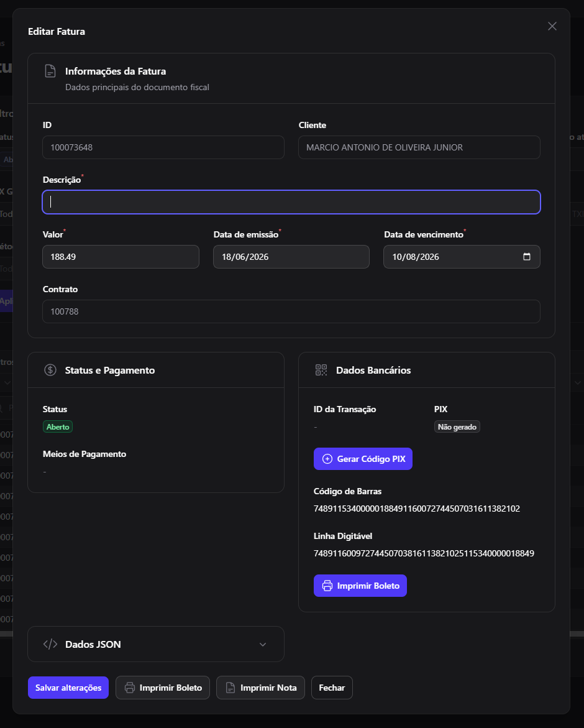Click the dollar icon next to Status e Pagamento
The width and height of the screenshot is (584, 728).
pos(50,370)
